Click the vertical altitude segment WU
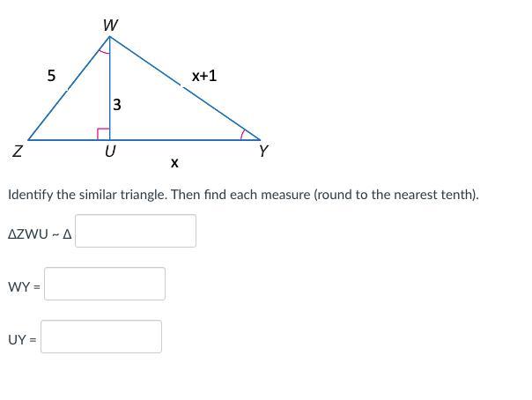532x400 pixels. (x=109, y=88)
